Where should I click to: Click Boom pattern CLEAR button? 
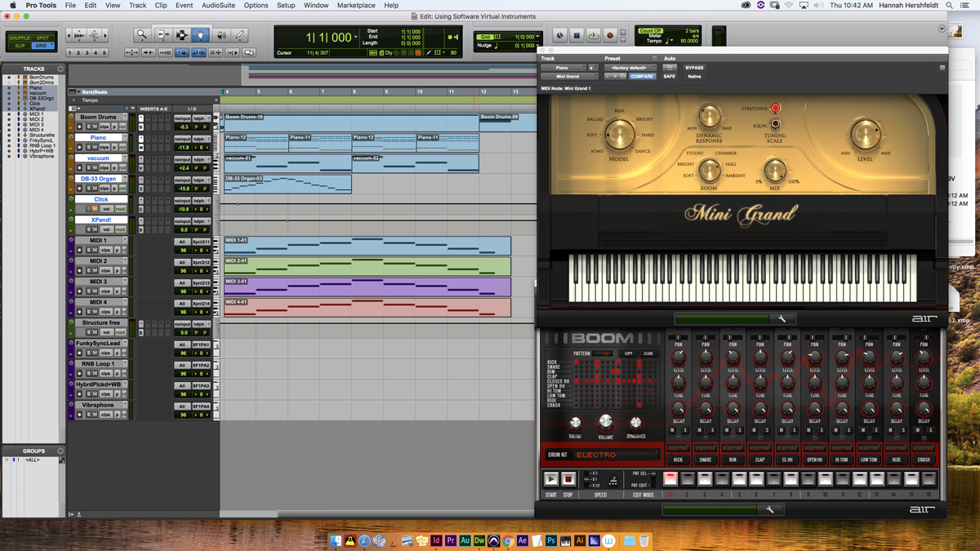pos(648,353)
